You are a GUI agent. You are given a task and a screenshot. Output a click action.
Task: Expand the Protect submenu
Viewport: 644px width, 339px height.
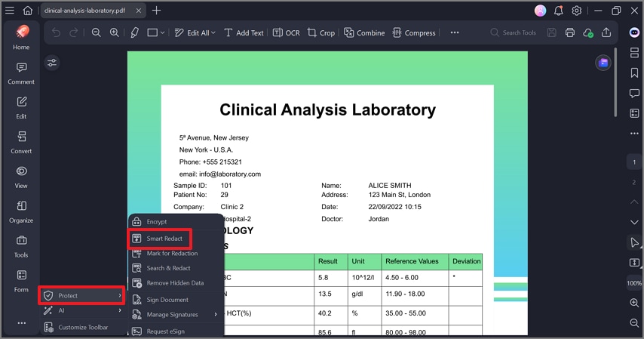(x=82, y=295)
